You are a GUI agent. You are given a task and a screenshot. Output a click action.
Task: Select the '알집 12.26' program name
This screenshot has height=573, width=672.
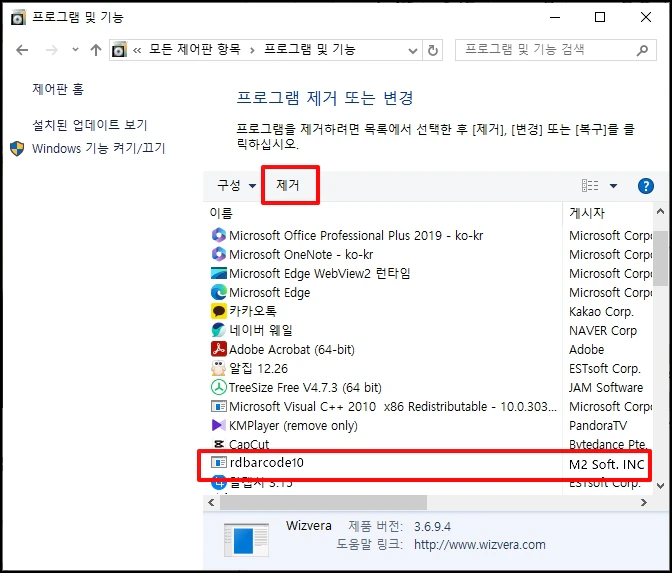[258, 369]
